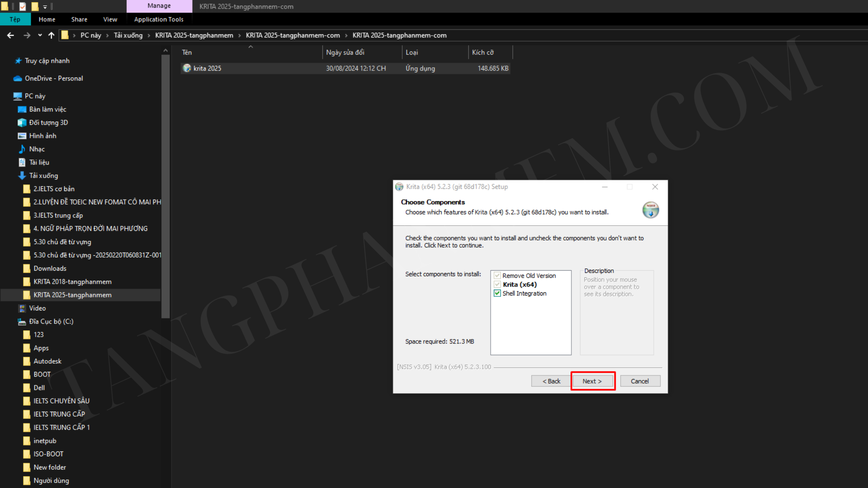868x488 pixels.
Task: Select Nhạc music folder icon
Action: [x=22, y=149]
